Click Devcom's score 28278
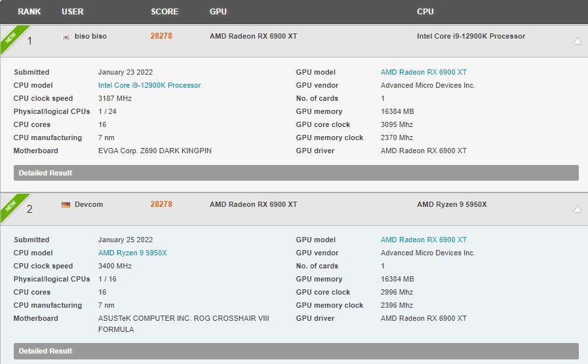Viewport: 588px width, 364px height. coord(161,204)
